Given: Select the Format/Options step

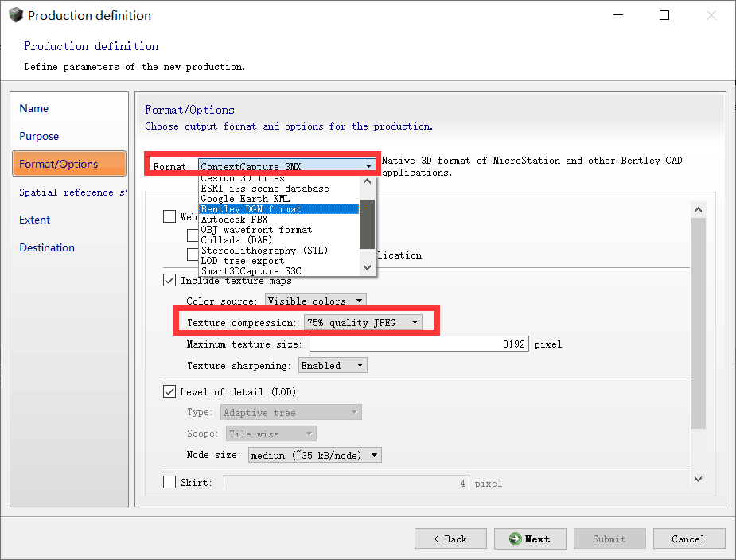Looking at the screenshot, I should click(x=69, y=164).
